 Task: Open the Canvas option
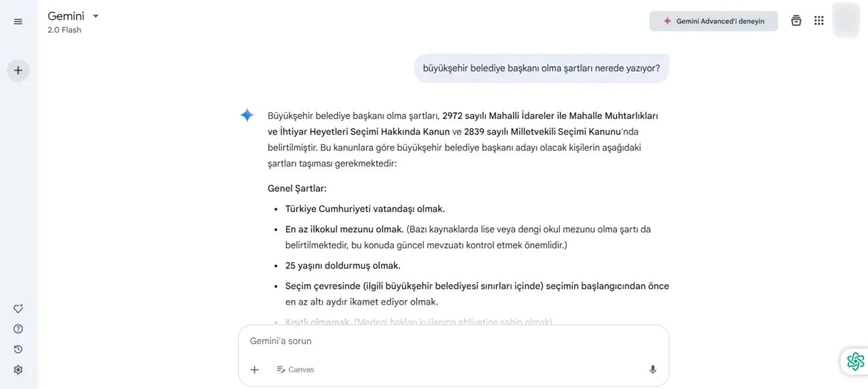point(295,370)
